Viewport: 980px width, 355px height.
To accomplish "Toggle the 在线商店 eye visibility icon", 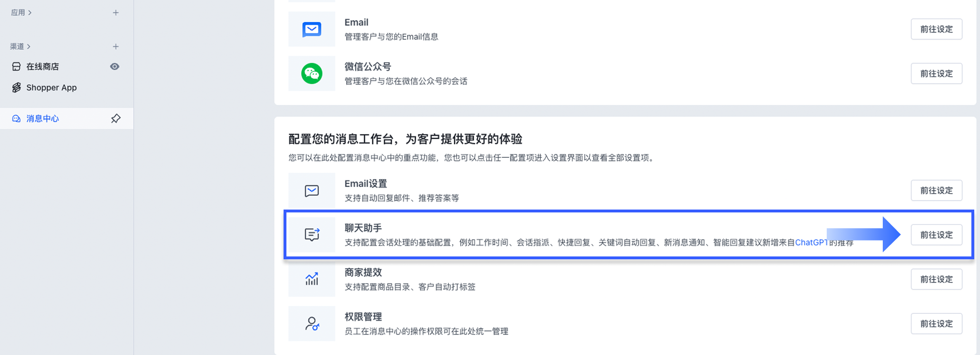I will 114,67.
